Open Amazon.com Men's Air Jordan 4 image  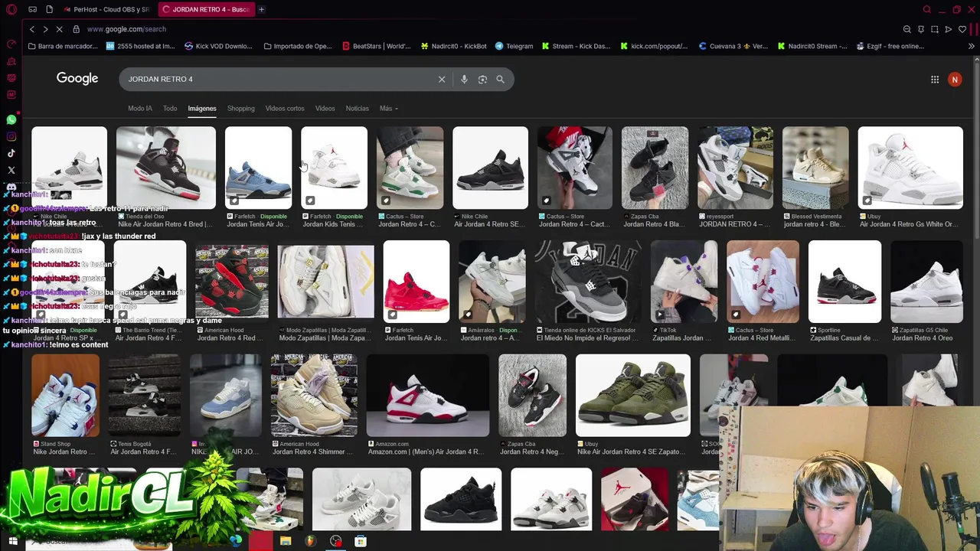[x=427, y=396]
